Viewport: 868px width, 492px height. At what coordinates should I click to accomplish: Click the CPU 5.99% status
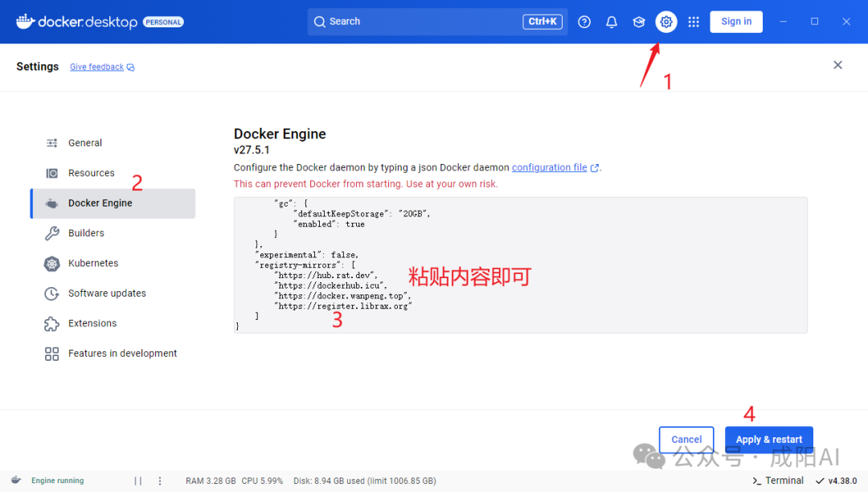click(262, 481)
